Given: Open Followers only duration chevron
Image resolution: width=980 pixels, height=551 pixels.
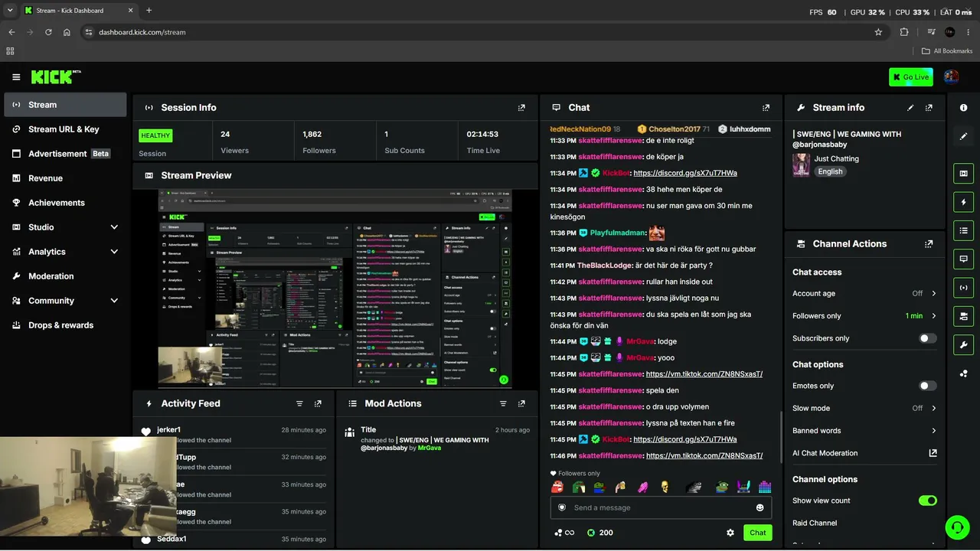Looking at the screenshot, I should pyautogui.click(x=934, y=316).
